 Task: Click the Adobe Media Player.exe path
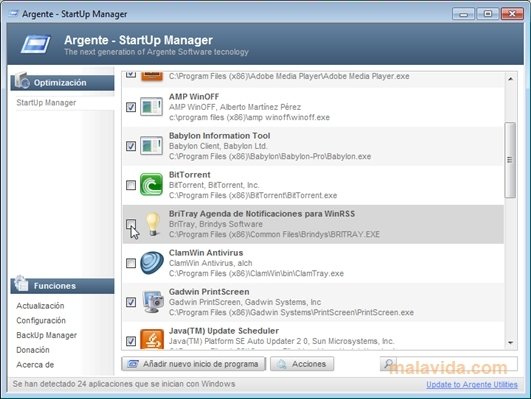pos(289,76)
